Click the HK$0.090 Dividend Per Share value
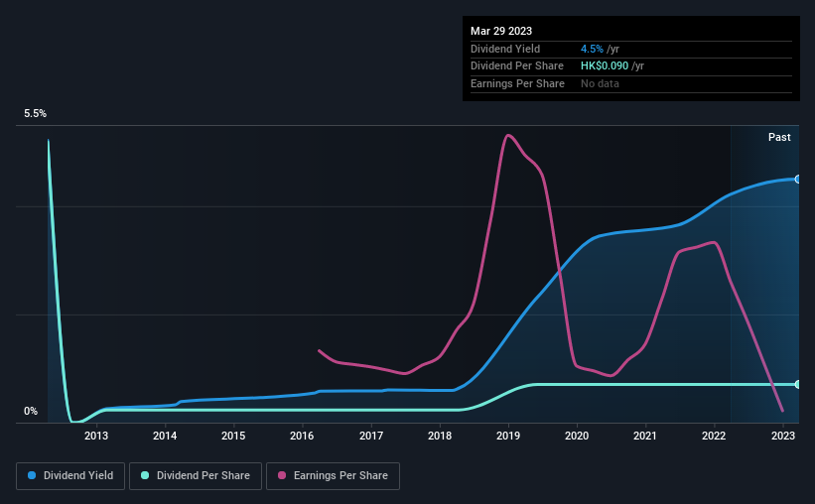Viewport: 815px width, 504px height. coord(605,66)
